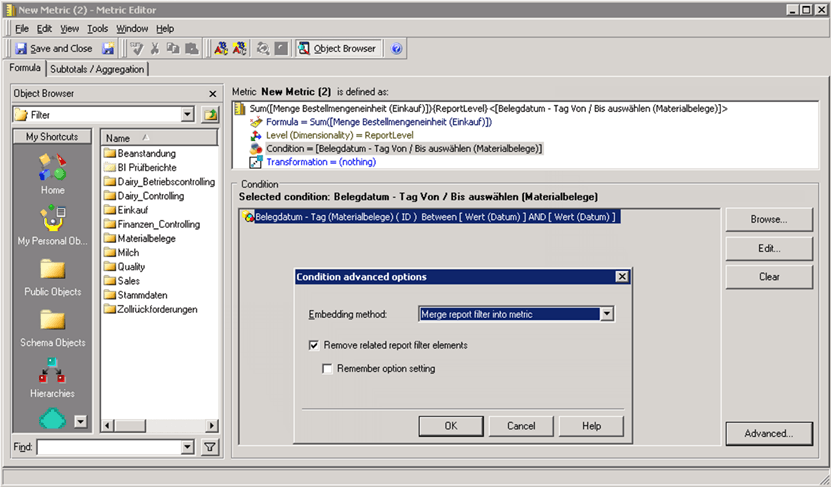Open the View menu
Viewport: 831px width, 487px height.
(69, 29)
